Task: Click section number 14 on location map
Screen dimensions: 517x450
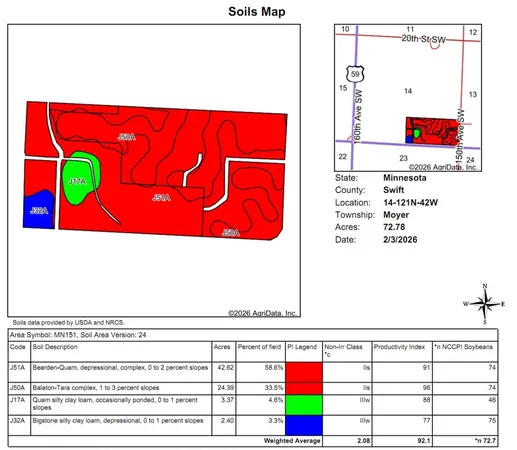Action: tap(408, 91)
